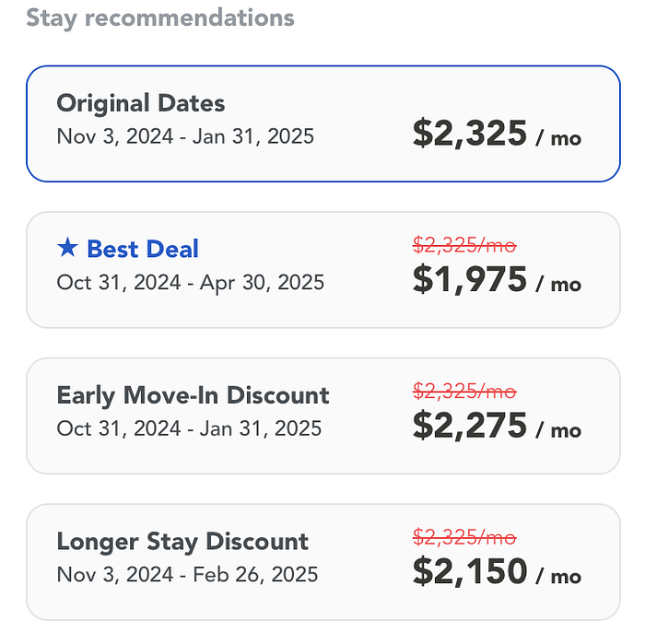
Task: Click the Original Dates title text
Action: (x=140, y=103)
